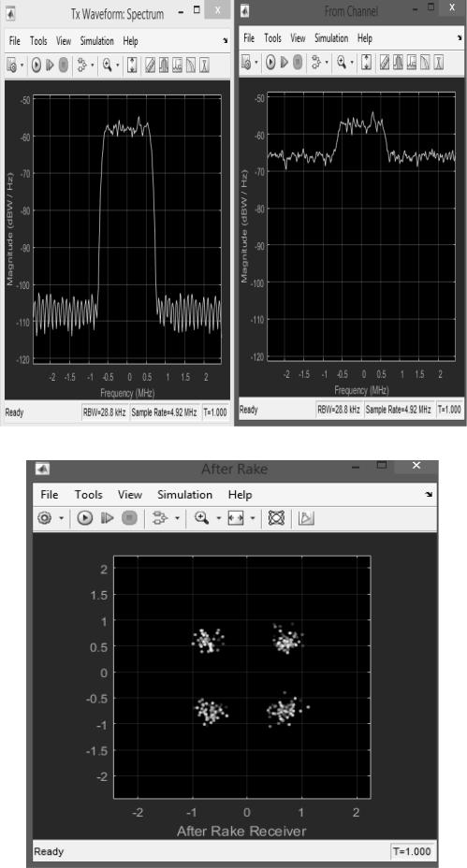This screenshot has width=467, height=868.
Task: Expand highlight block dropdown in After Rake window
Action: [x=177, y=519]
